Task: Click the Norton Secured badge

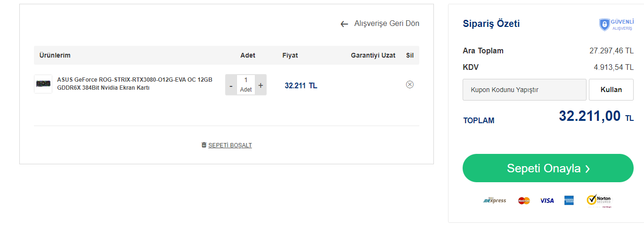Action: pyautogui.click(x=599, y=201)
